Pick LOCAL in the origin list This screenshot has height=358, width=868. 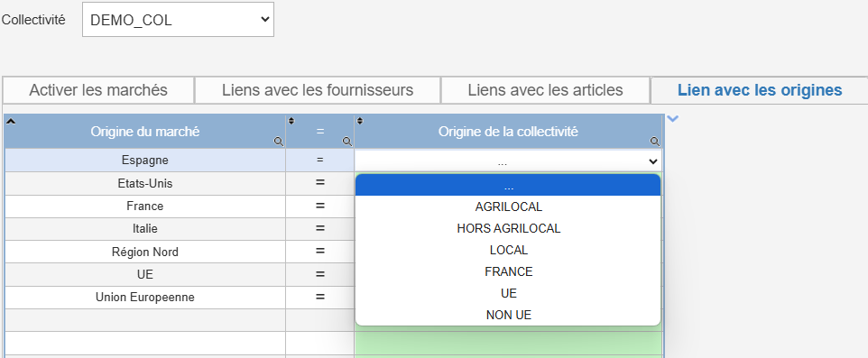pos(508,250)
